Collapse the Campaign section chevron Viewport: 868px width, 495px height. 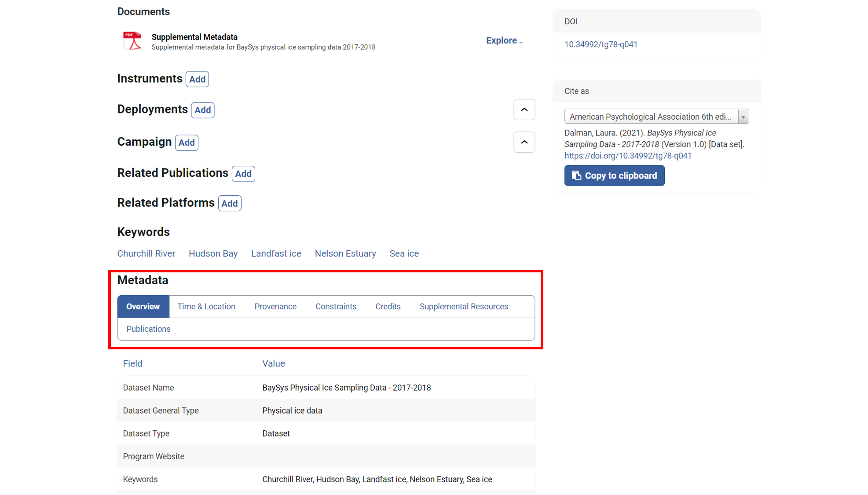(x=524, y=142)
